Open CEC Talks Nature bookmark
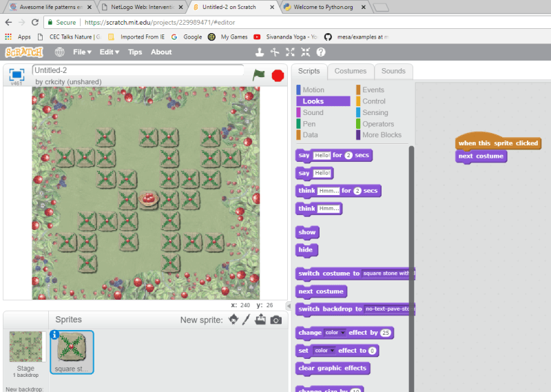The width and height of the screenshot is (551, 392). [x=70, y=37]
